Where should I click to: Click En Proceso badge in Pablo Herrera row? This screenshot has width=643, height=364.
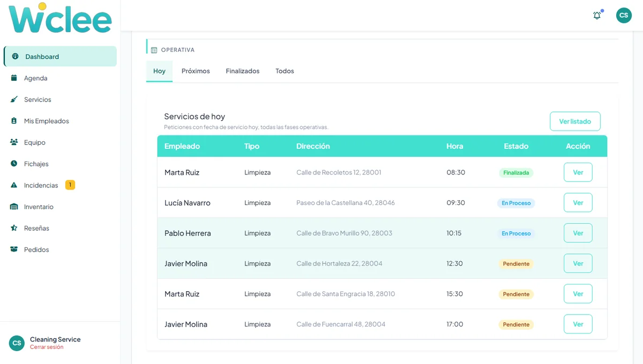pyautogui.click(x=516, y=233)
